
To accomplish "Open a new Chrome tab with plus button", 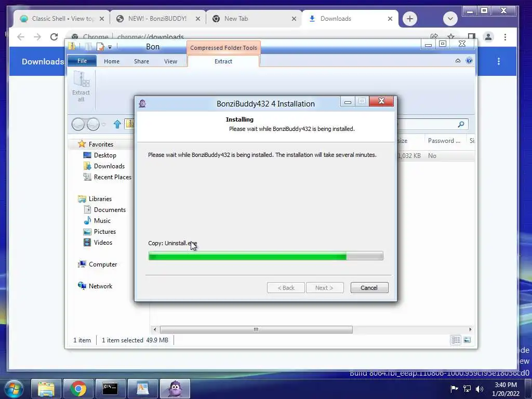I will pos(410,19).
